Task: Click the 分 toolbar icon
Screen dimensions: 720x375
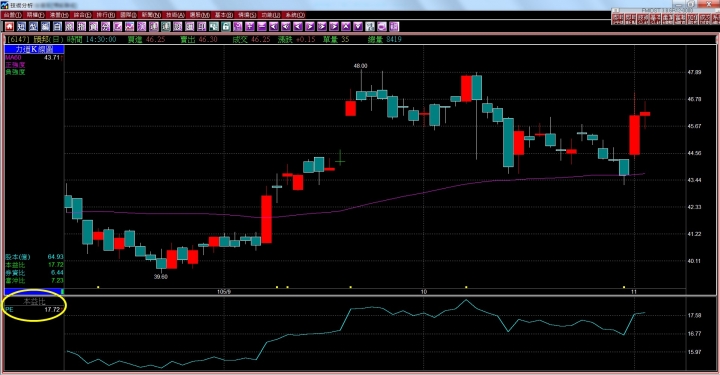Action: [x=106, y=26]
